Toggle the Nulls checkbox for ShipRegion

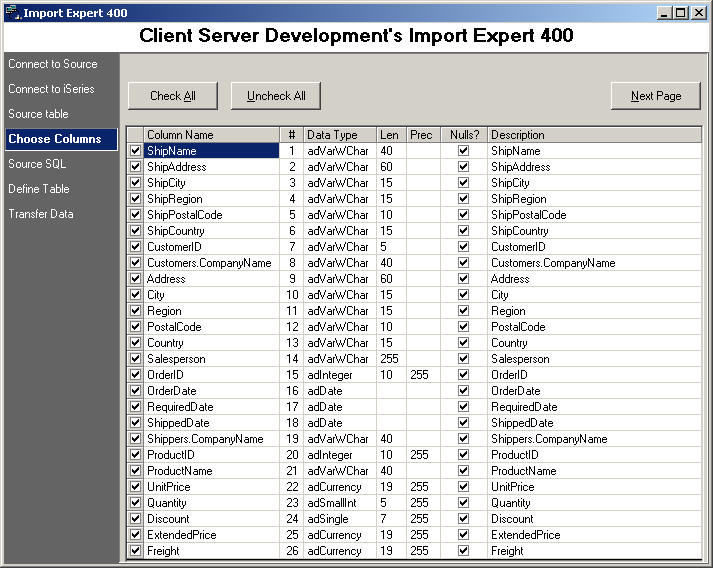click(x=463, y=199)
